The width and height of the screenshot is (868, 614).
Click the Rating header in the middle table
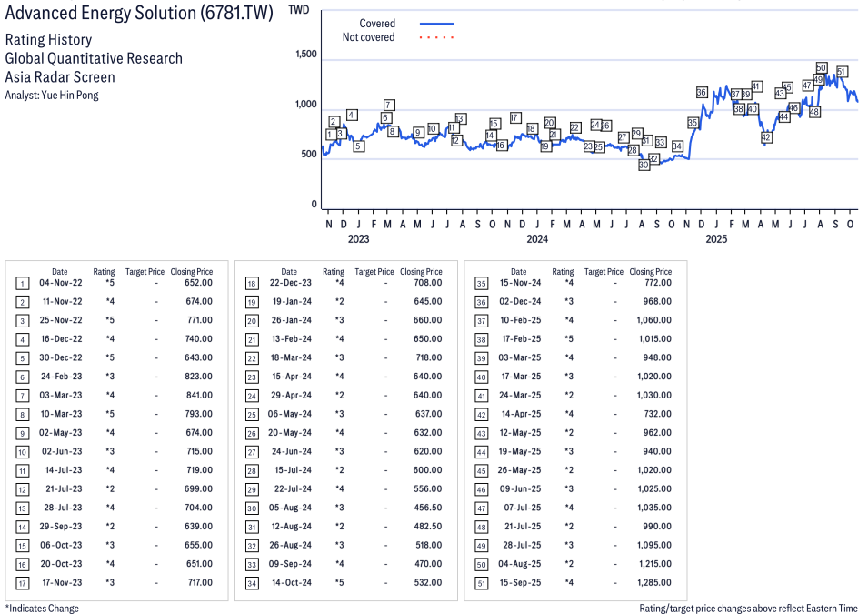[334, 271]
